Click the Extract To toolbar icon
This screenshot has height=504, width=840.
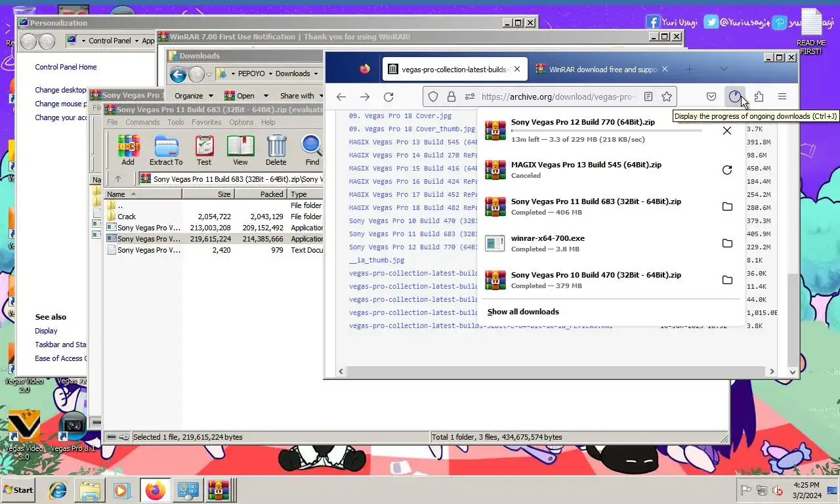click(x=166, y=150)
